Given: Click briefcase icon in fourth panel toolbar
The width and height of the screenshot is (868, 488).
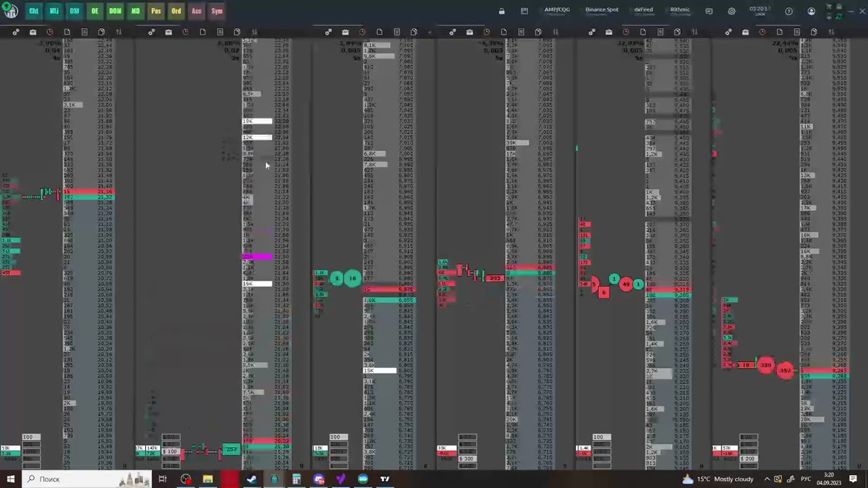Looking at the screenshot, I should coord(469,32).
